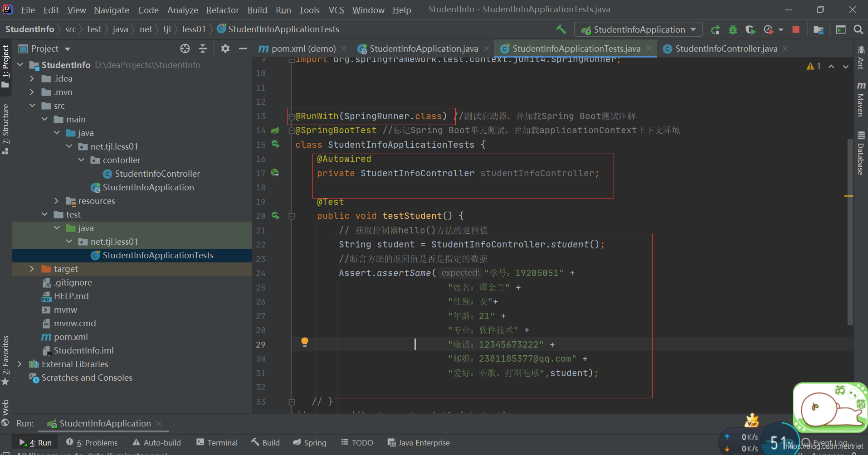Start debugging with the bug icon
Image resolution: width=868 pixels, height=455 pixels.
(x=732, y=29)
